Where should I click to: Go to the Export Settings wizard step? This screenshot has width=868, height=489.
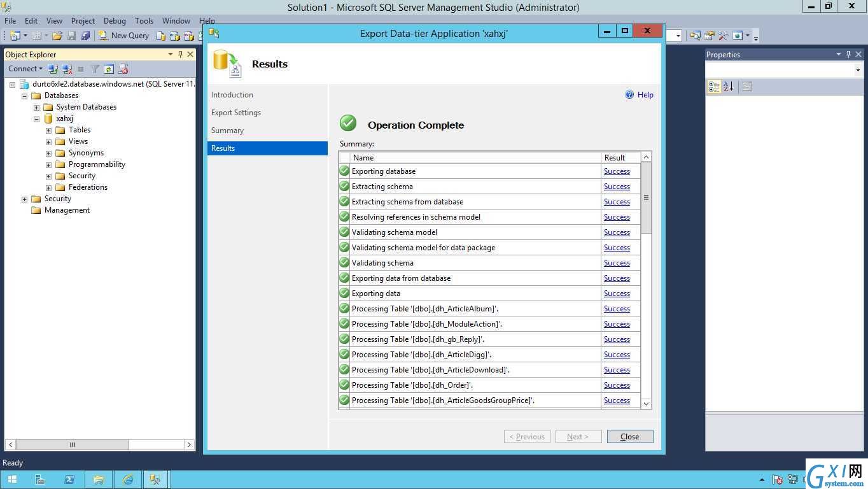(x=236, y=113)
